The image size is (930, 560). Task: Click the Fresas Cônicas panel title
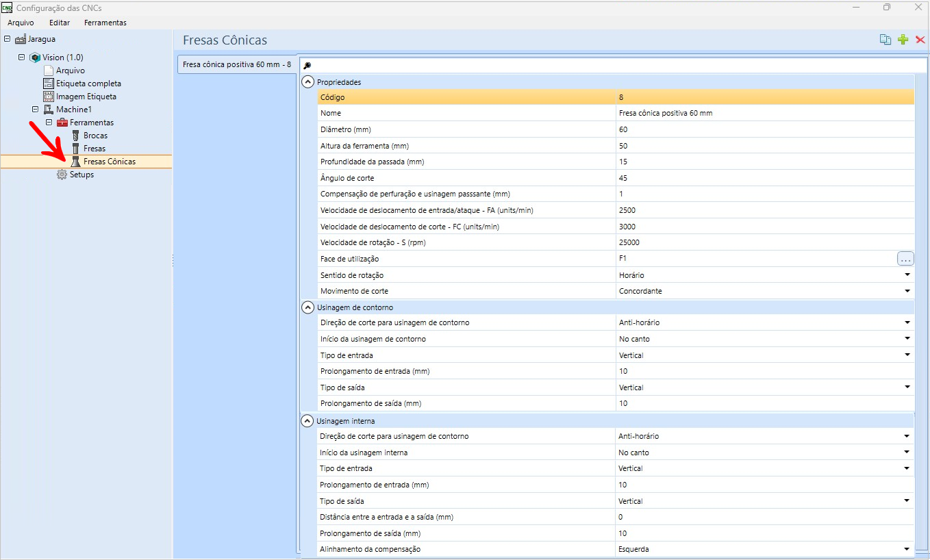click(x=225, y=40)
